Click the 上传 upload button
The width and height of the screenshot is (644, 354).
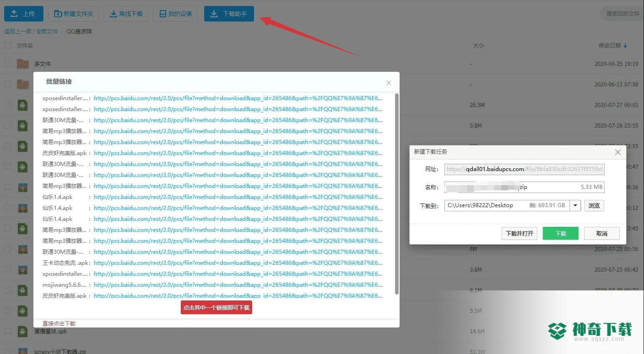coord(24,14)
